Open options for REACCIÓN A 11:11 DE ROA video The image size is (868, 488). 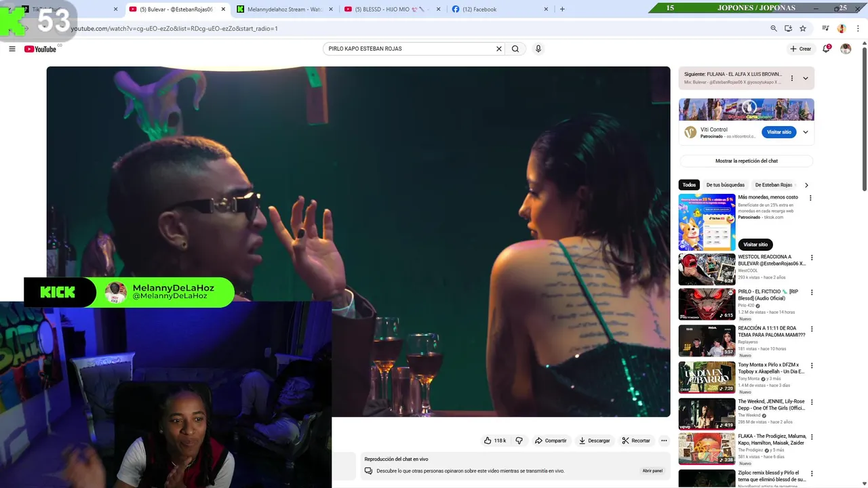(x=811, y=329)
